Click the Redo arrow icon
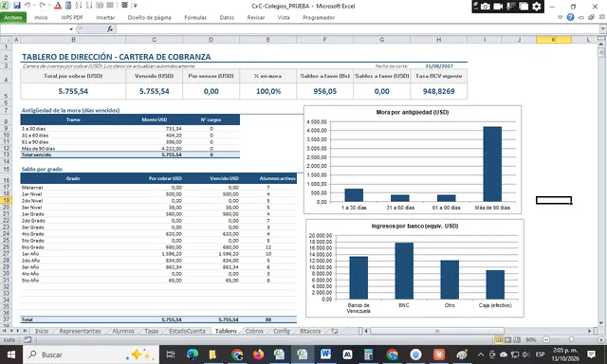 (x=42, y=6)
